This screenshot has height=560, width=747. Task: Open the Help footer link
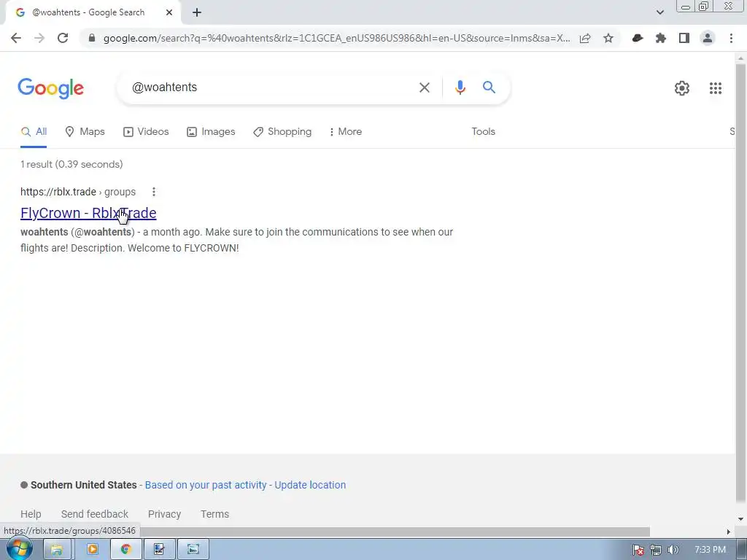click(x=31, y=514)
